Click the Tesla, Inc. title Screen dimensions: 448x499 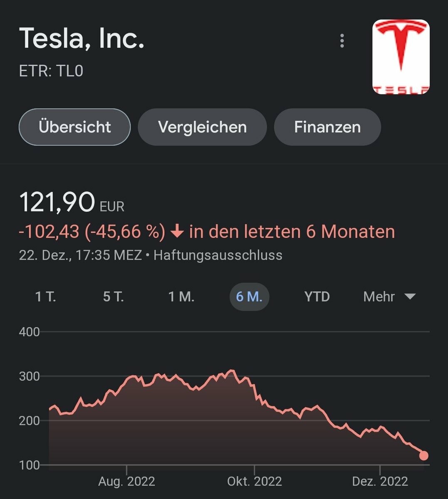point(82,38)
